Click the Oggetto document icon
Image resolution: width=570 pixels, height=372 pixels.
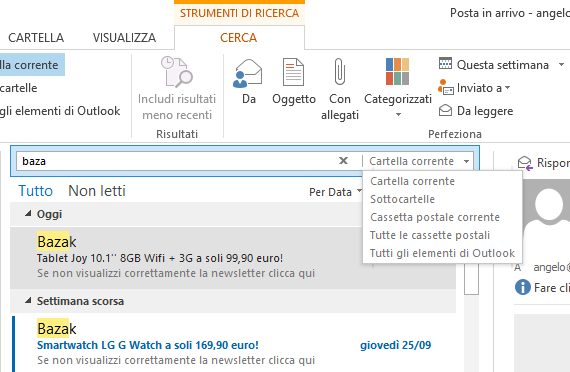click(x=293, y=72)
